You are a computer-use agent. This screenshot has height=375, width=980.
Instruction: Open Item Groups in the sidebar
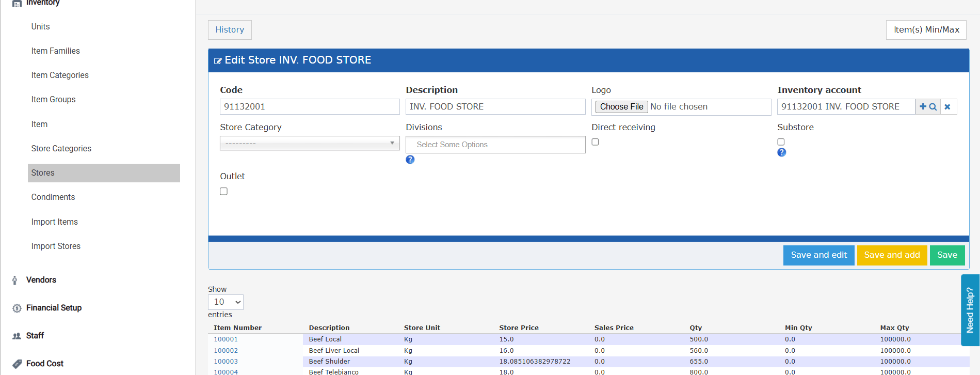pos(53,100)
